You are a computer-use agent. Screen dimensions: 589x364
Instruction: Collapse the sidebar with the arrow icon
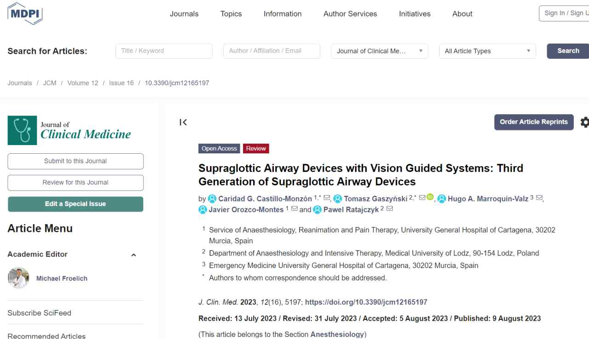click(183, 122)
